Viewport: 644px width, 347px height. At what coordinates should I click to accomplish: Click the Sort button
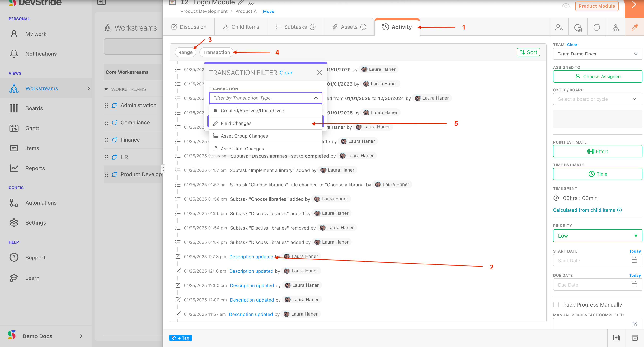528,52
